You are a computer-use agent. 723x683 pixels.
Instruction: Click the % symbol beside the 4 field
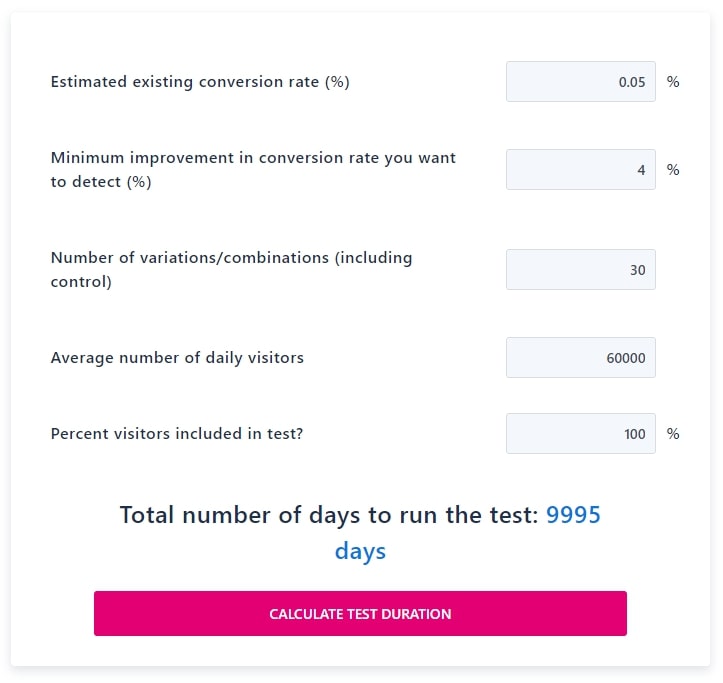673,170
